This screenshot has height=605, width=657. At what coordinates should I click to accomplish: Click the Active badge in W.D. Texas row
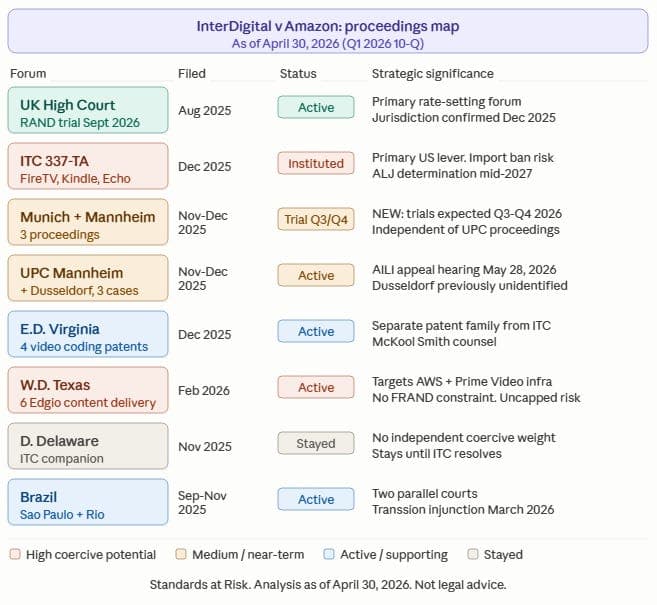click(x=316, y=388)
